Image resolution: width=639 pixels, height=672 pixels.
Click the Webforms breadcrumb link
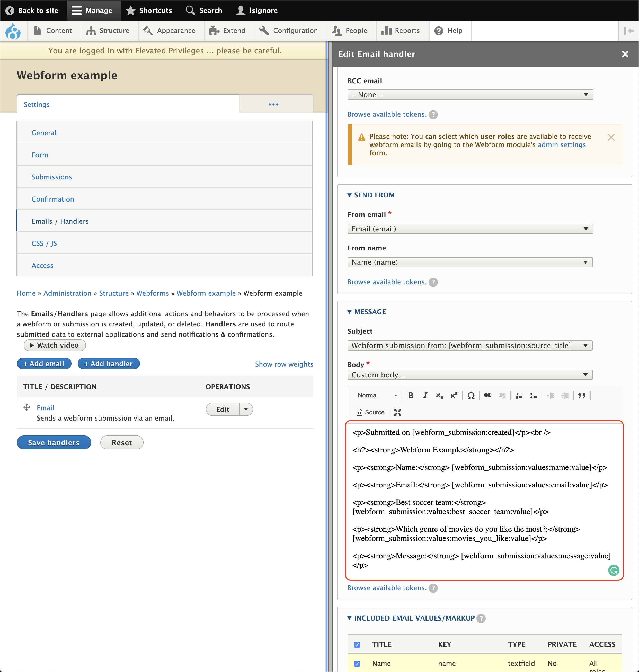(153, 293)
